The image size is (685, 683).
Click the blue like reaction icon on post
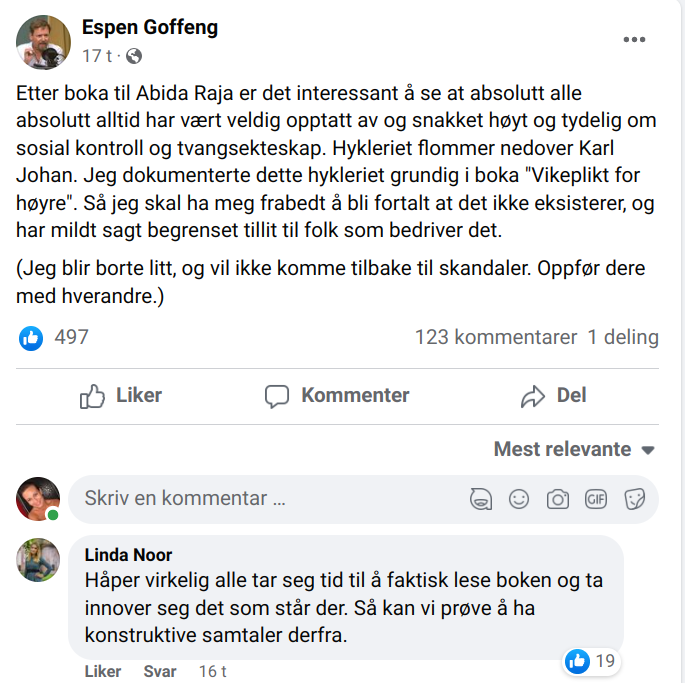pyautogui.click(x=32, y=337)
